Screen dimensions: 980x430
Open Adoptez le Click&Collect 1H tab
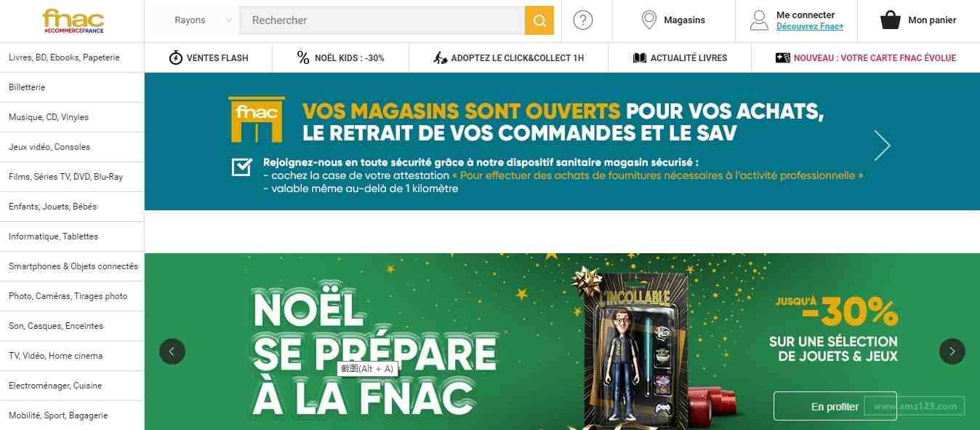click(508, 58)
